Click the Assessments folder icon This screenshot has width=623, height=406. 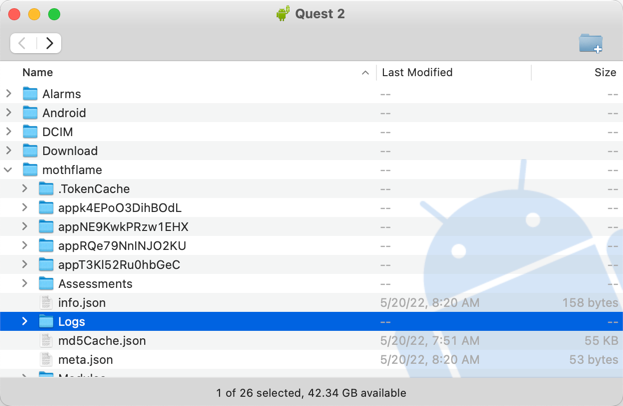[46, 283]
